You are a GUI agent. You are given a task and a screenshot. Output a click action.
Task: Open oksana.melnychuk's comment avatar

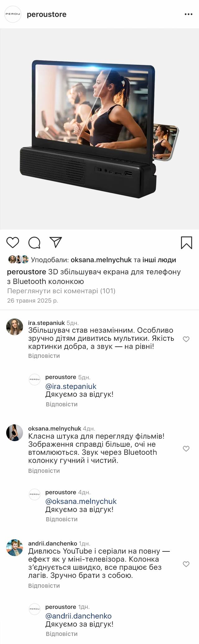tap(15, 432)
